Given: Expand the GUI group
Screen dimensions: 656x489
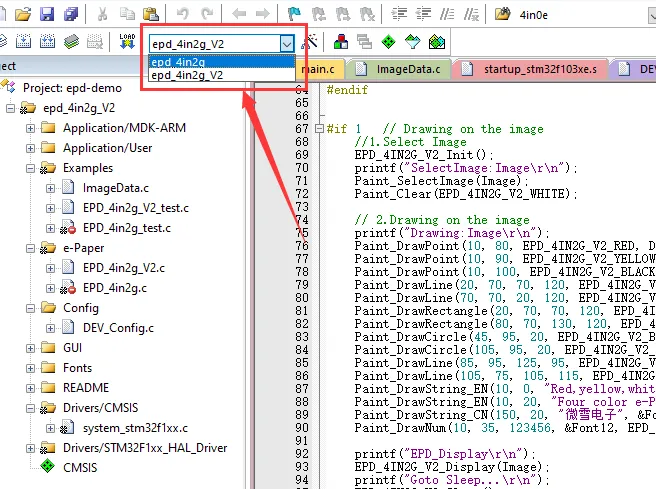Looking at the screenshot, I should point(30,348).
